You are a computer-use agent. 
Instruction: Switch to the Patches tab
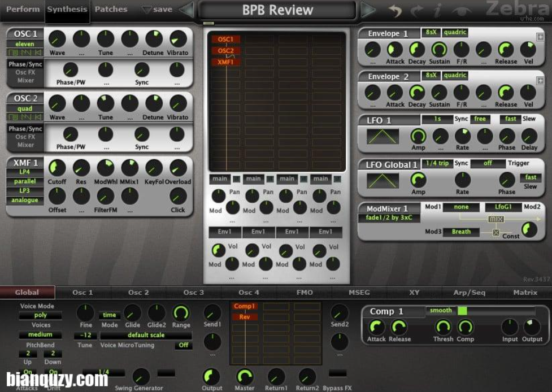coord(111,9)
